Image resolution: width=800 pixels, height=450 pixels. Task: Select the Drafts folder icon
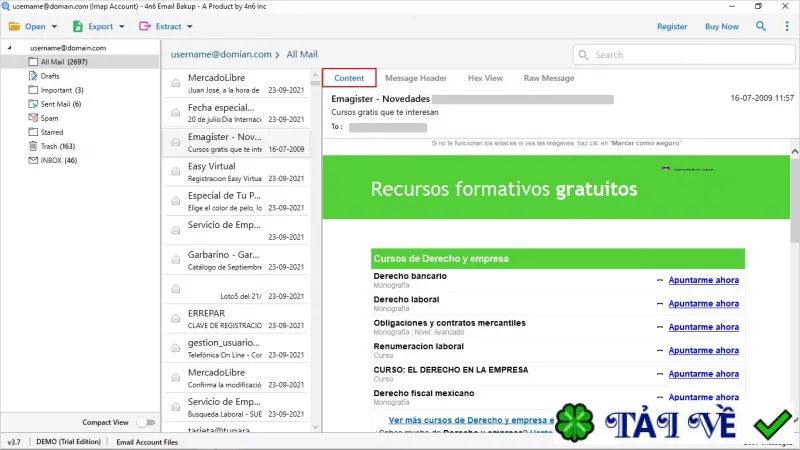tap(33, 76)
